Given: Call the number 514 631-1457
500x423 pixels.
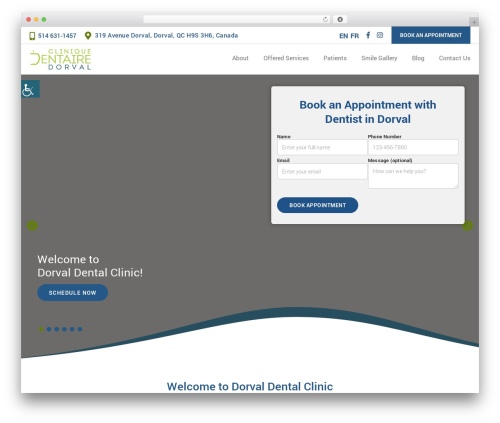Looking at the screenshot, I should click(x=57, y=36).
